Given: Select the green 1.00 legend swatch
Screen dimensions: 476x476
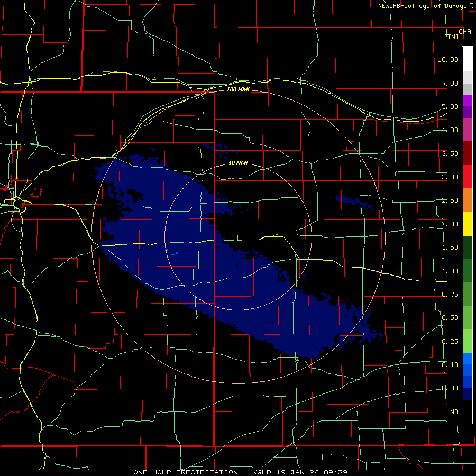Looking at the screenshot, I should click(467, 271).
